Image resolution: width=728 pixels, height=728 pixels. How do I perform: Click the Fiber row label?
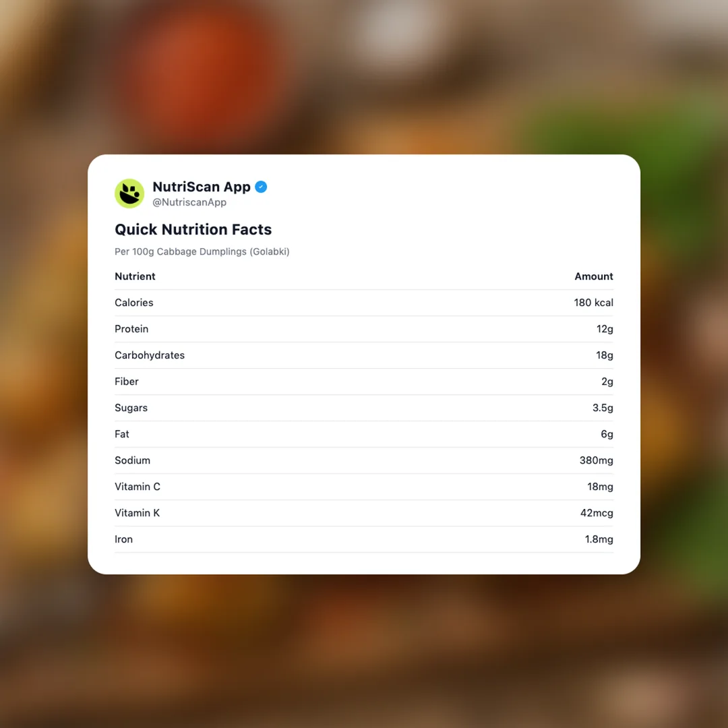click(x=127, y=382)
